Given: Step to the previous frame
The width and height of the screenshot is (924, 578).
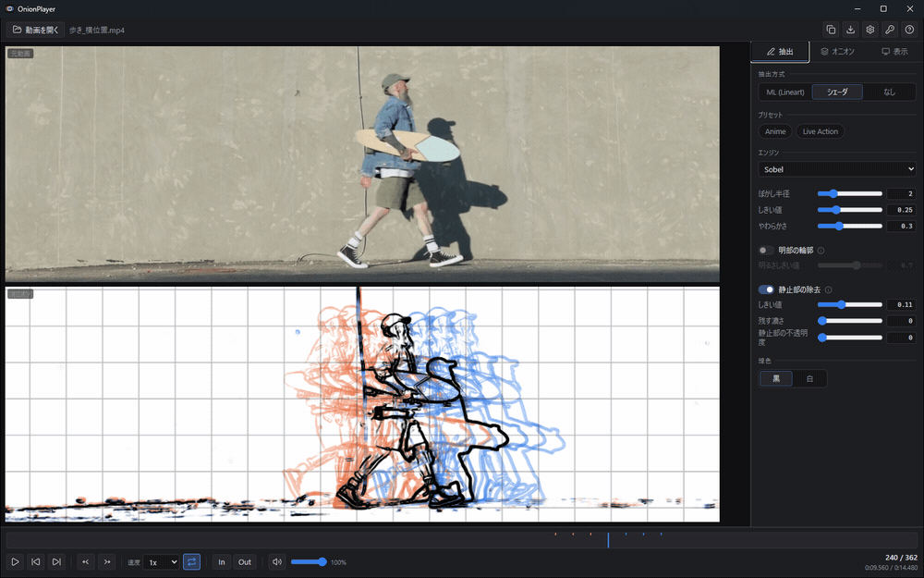Looking at the screenshot, I should 35,562.
